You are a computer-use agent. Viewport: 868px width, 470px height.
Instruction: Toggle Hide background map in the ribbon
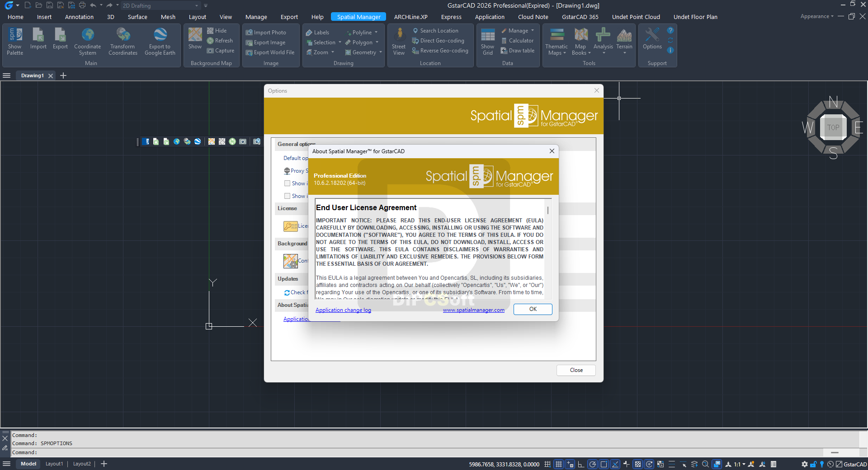point(217,31)
